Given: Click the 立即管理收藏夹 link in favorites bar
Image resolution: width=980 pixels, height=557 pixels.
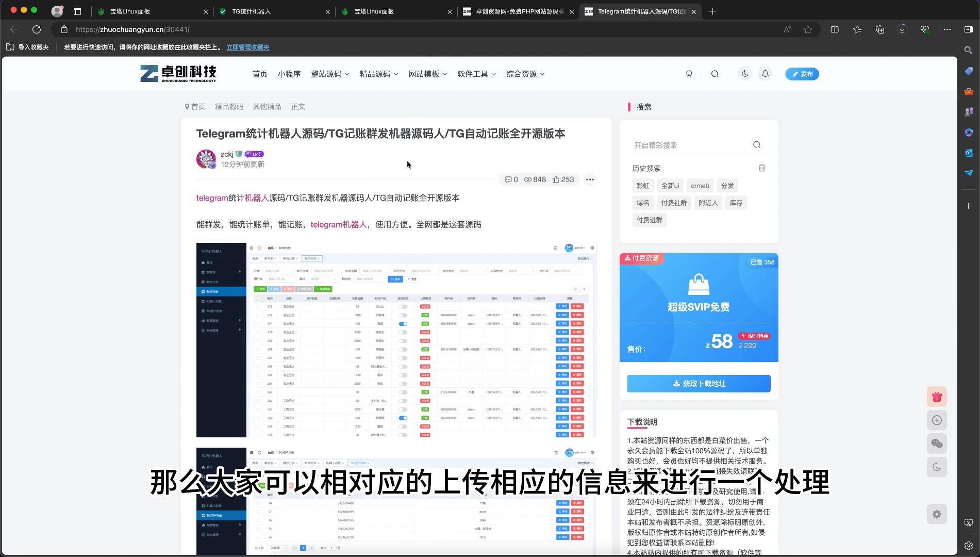Looking at the screenshot, I should [247, 47].
